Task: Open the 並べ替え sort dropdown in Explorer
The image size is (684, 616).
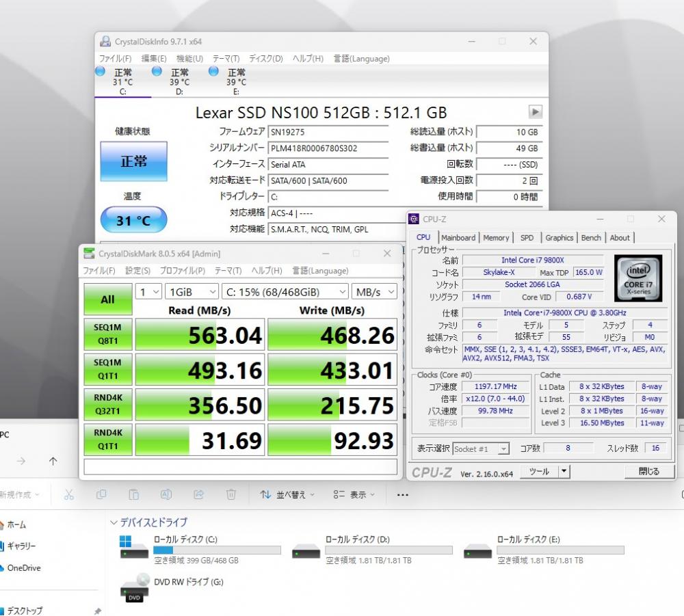Action: (x=287, y=494)
